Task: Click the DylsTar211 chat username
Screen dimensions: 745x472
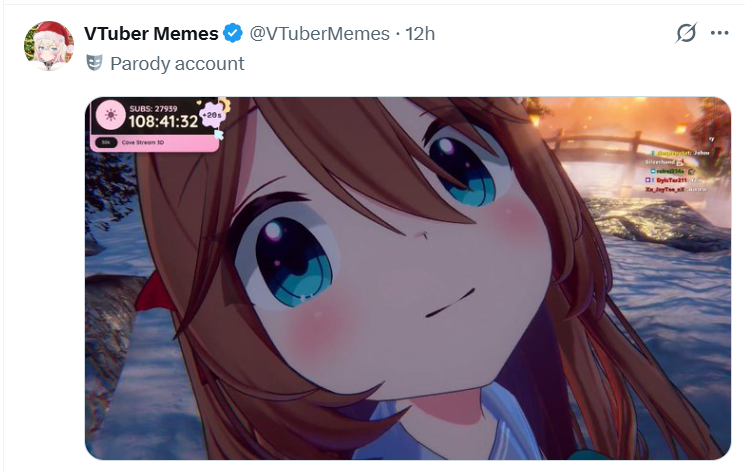Action: click(671, 180)
